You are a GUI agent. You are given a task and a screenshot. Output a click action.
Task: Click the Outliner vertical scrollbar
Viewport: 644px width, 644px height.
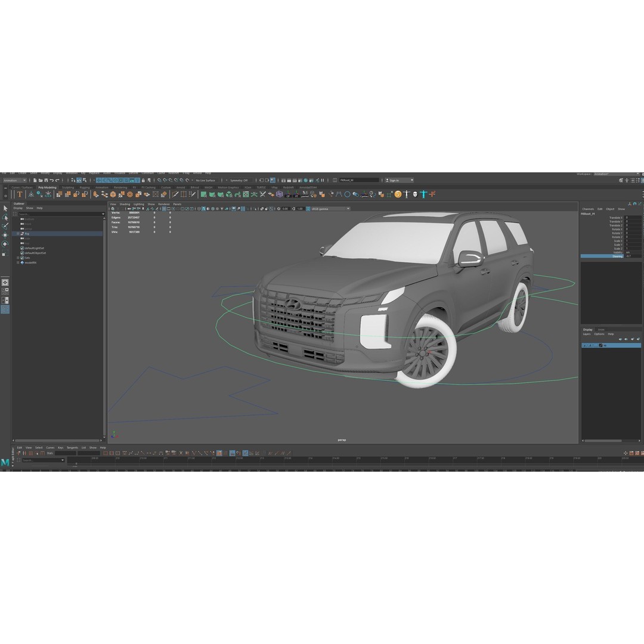(x=104, y=327)
